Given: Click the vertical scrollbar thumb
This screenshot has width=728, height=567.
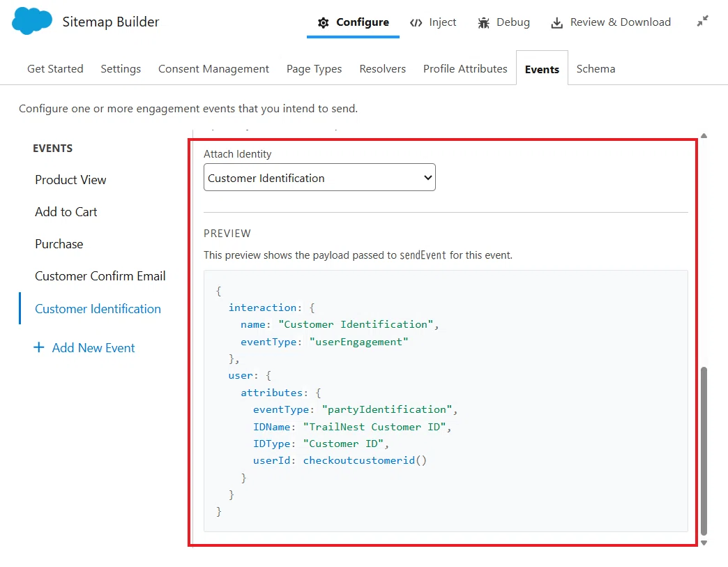Looking at the screenshot, I should click(x=704, y=451).
